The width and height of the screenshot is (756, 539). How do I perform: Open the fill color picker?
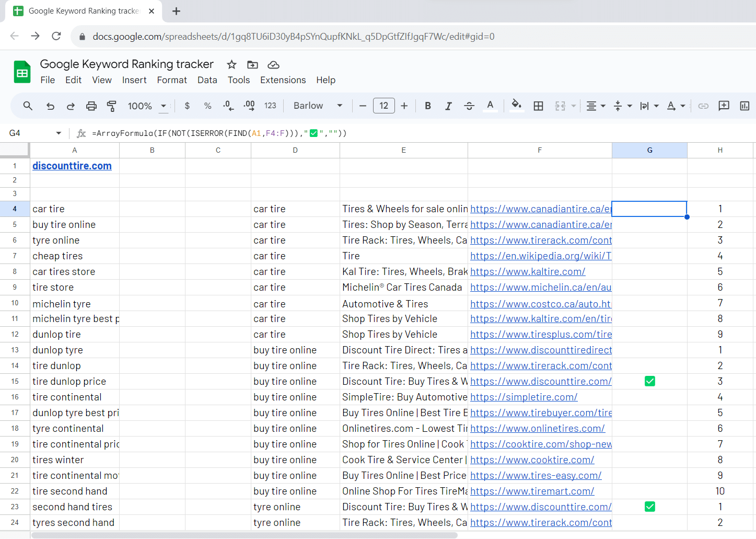pyautogui.click(x=516, y=106)
